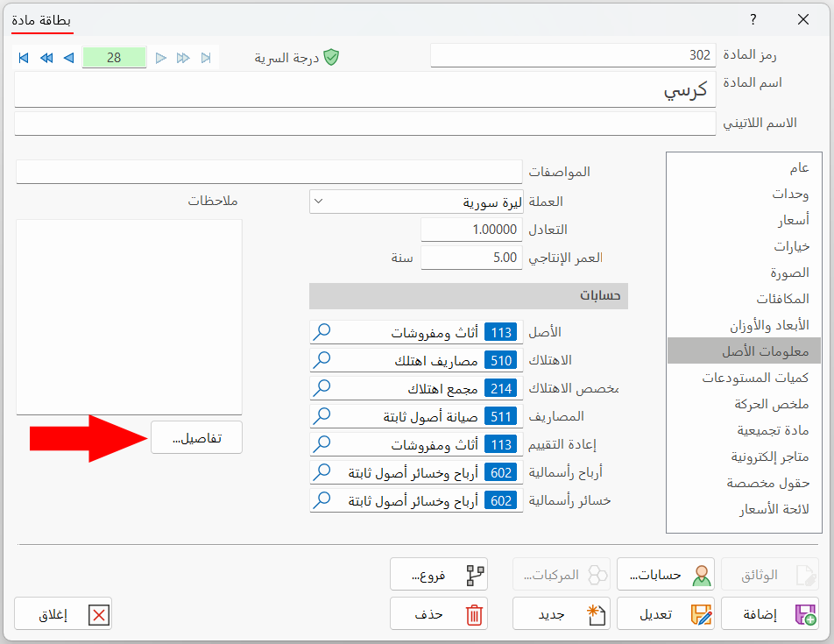
Task: Open the فروع branches button
Action: (438, 574)
